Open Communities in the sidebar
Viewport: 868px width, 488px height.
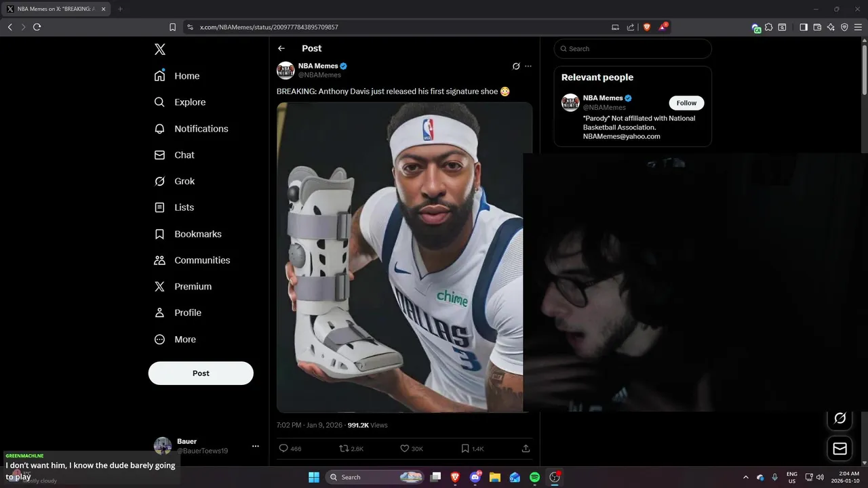coord(192,260)
